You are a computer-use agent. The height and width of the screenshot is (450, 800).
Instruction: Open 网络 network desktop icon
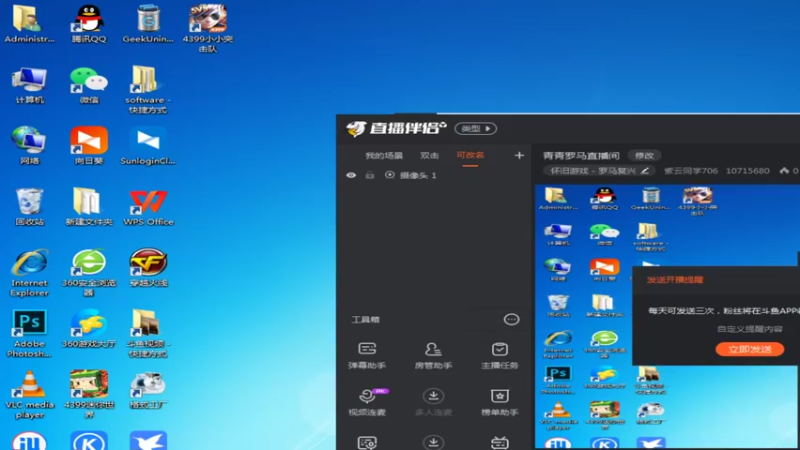click(29, 146)
